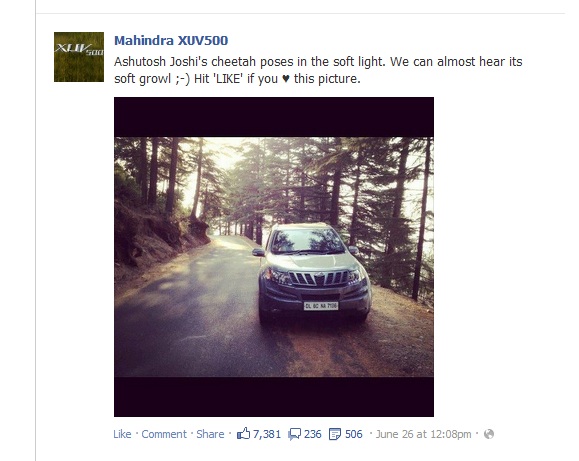Viewport: 579px width, 461px height.
Task: View the 506 shares
Action: click(353, 434)
